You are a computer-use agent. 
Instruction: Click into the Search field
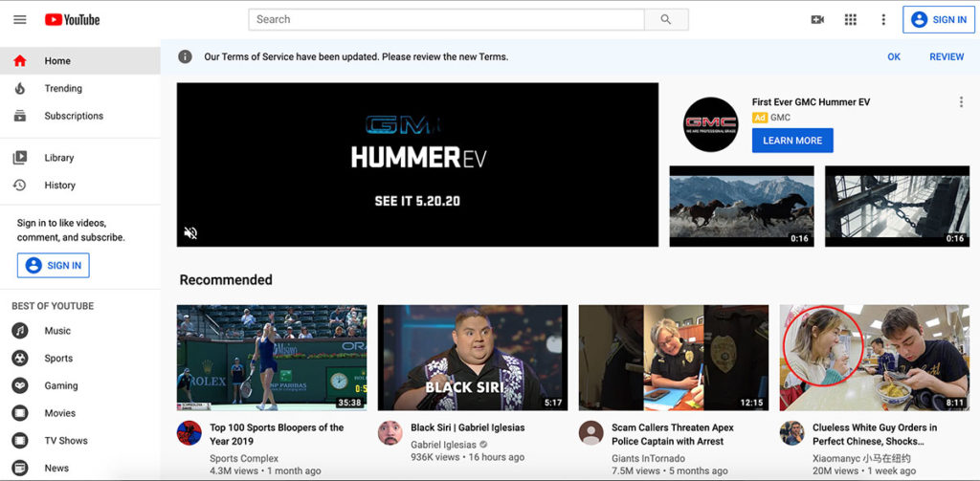446,19
